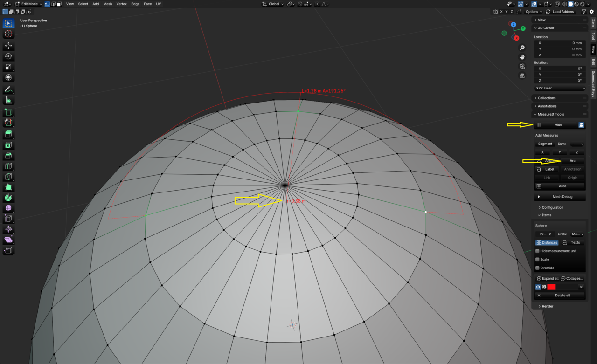The height and width of the screenshot is (364, 597).
Task: Click the MeasureIt settings gear on the red item
Action: click(x=544, y=287)
